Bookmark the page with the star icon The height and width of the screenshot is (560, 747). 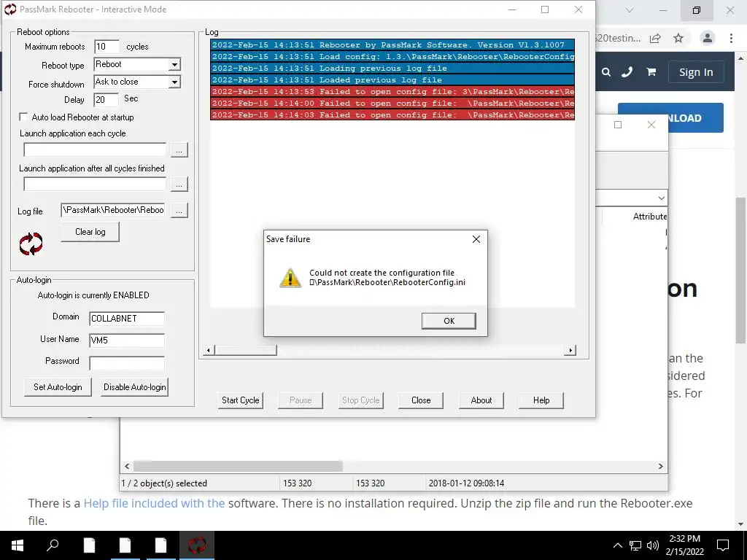point(678,38)
